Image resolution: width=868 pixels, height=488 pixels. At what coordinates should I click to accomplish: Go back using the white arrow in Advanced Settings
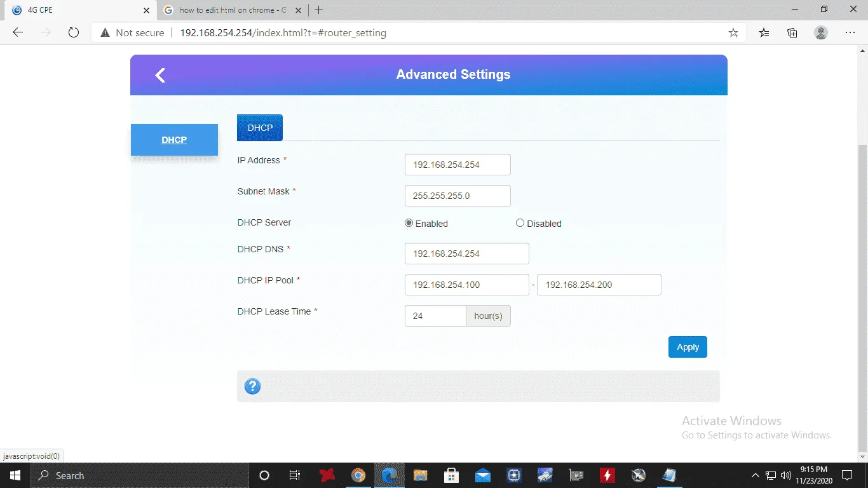point(160,75)
